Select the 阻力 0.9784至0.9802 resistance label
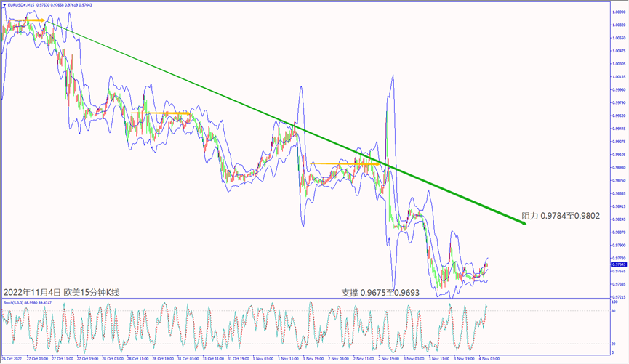 point(560,216)
